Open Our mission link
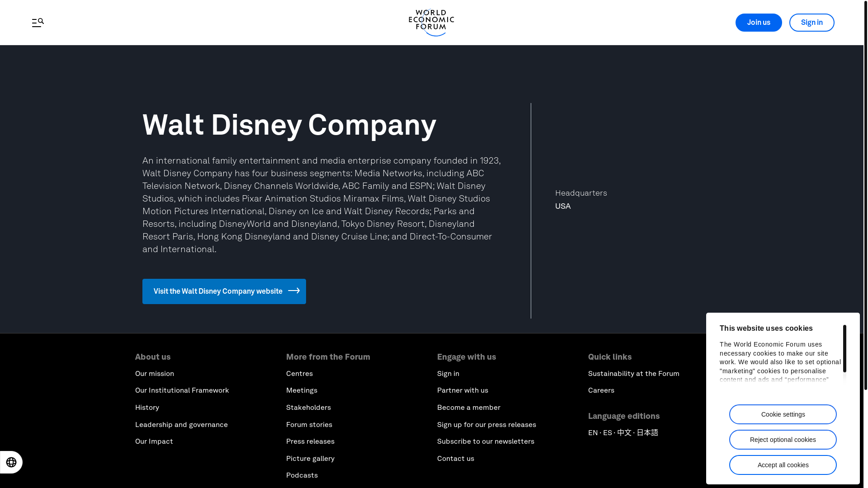 (155, 374)
